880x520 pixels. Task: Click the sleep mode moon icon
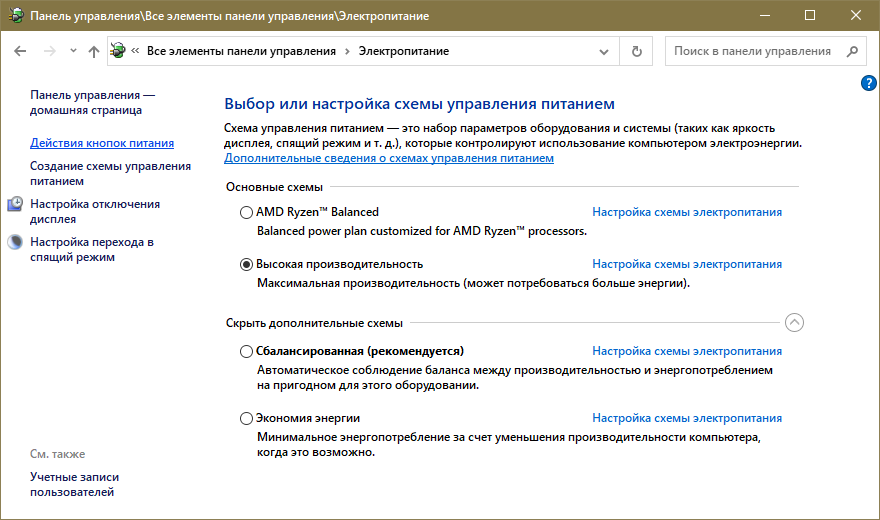(x=15, y=242)
